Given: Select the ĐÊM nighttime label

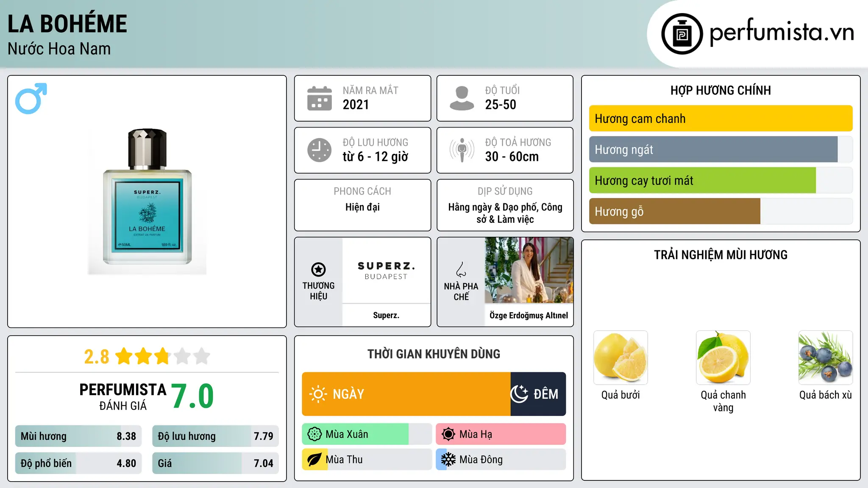Looking at the screenshot, I should pyautogui.click(x=546, y=394).
